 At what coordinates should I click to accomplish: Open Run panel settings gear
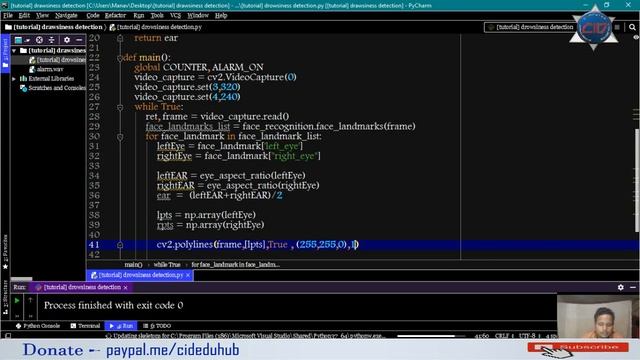(x=621, y=287)
